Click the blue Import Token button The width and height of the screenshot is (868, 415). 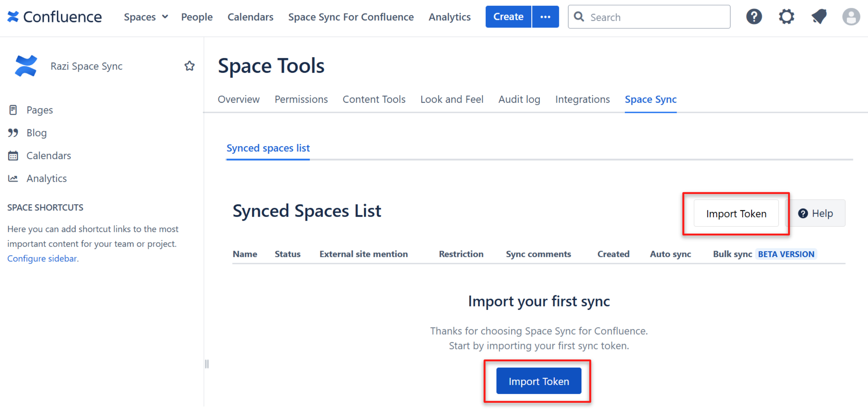539,381
